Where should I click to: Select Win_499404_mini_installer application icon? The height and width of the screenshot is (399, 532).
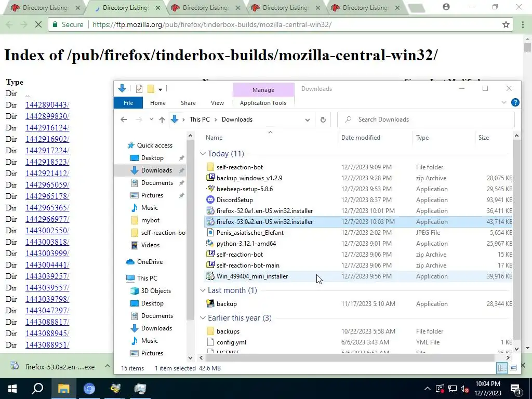pyautogui.click(x=210, y=276)
